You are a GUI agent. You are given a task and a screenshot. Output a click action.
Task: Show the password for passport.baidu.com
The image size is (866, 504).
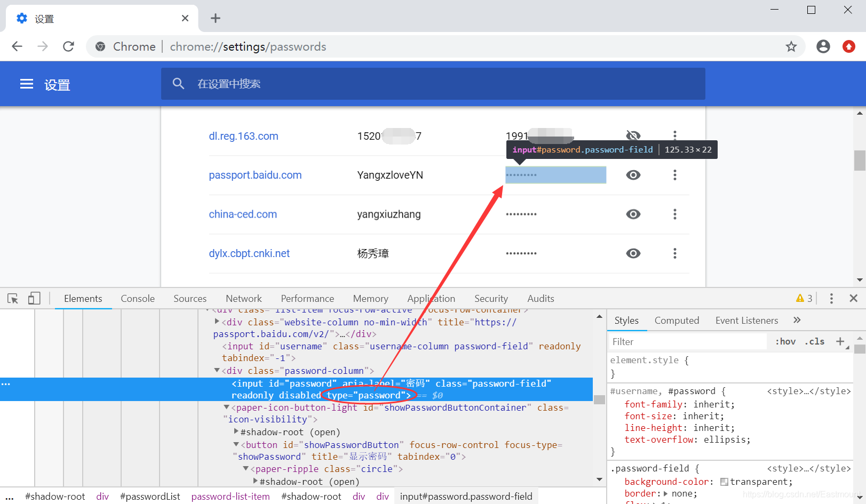click(x=633, y=175)
